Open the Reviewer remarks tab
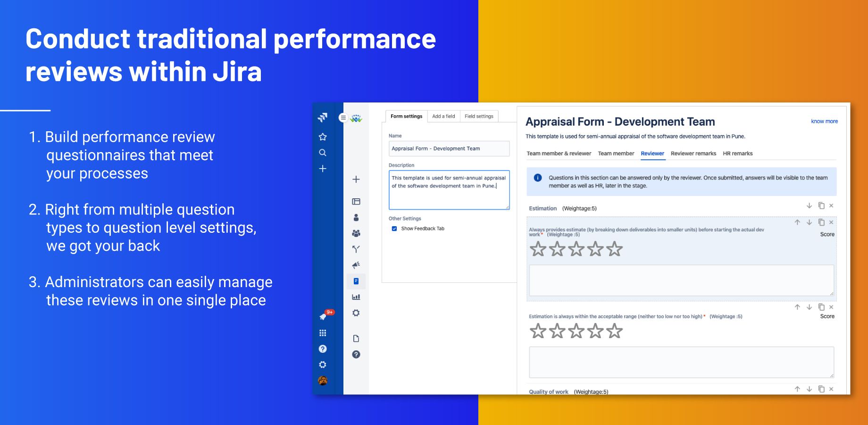 coord(693,153)
